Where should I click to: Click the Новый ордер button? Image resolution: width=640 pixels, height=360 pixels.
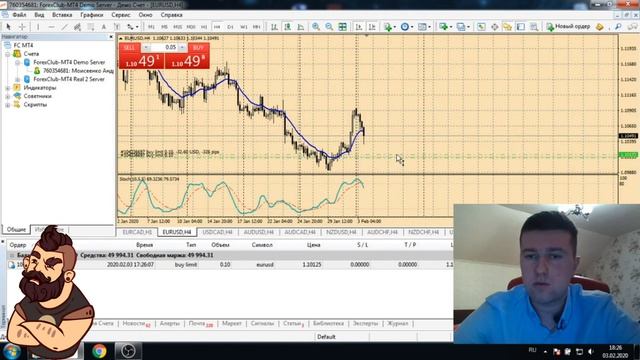[x=568, y=27]
